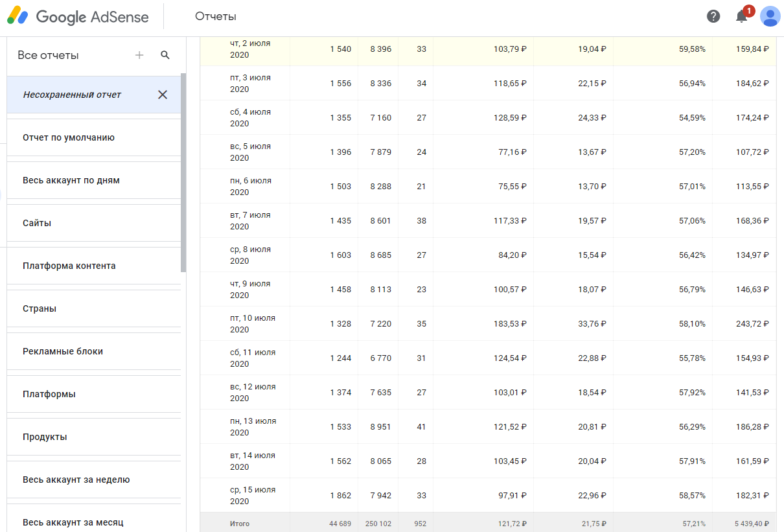
Task: Open the Сайты report
Action: pos(37,223)
